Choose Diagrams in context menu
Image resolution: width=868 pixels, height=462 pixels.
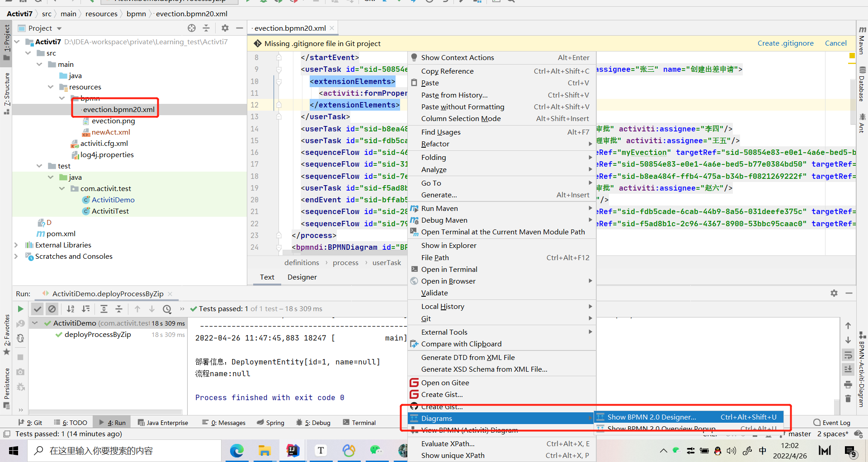[501, 419]
